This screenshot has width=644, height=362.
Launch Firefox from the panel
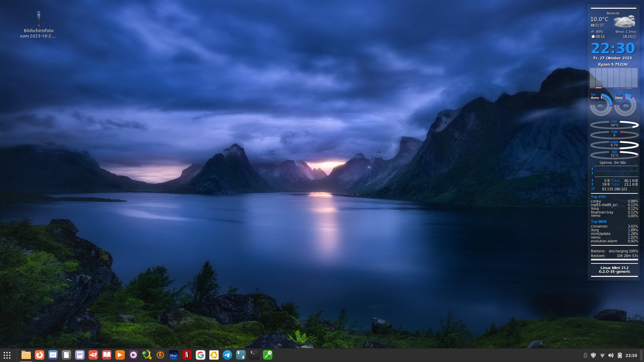pos(40,355)
